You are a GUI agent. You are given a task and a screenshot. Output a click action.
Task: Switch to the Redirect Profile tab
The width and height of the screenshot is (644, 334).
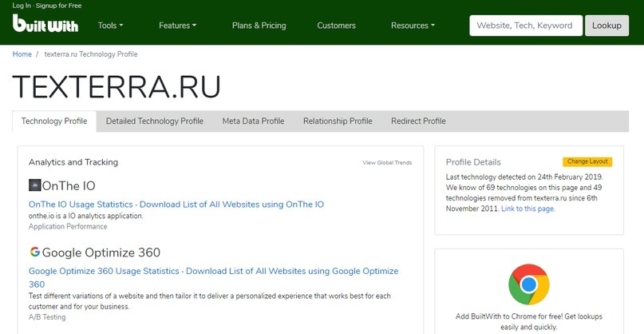418,121
